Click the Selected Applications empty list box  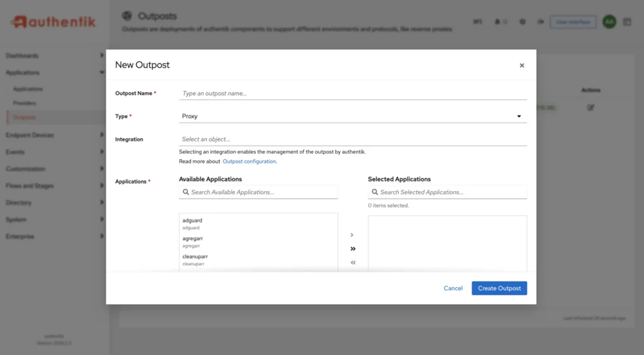pyautogui.click(x=447, y=243)
